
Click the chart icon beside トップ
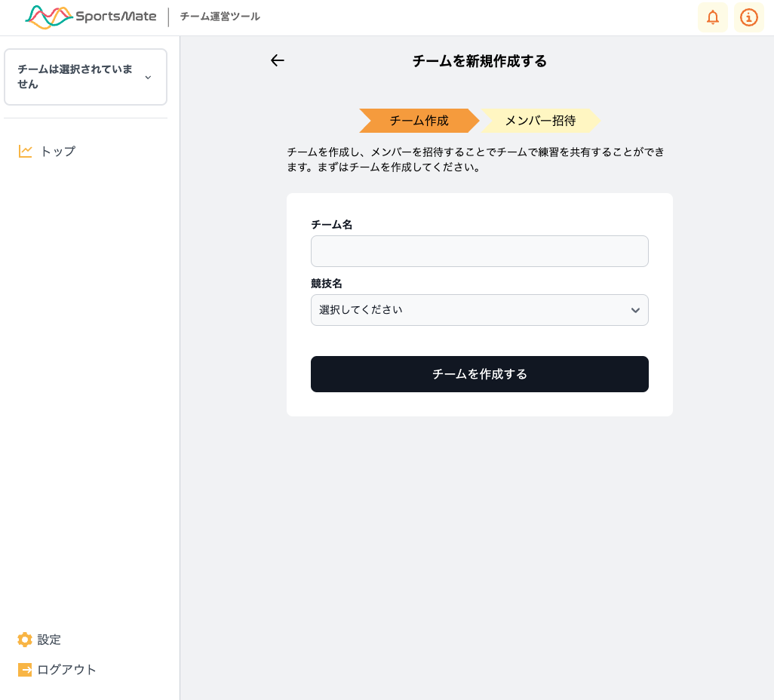click(25, 151)
